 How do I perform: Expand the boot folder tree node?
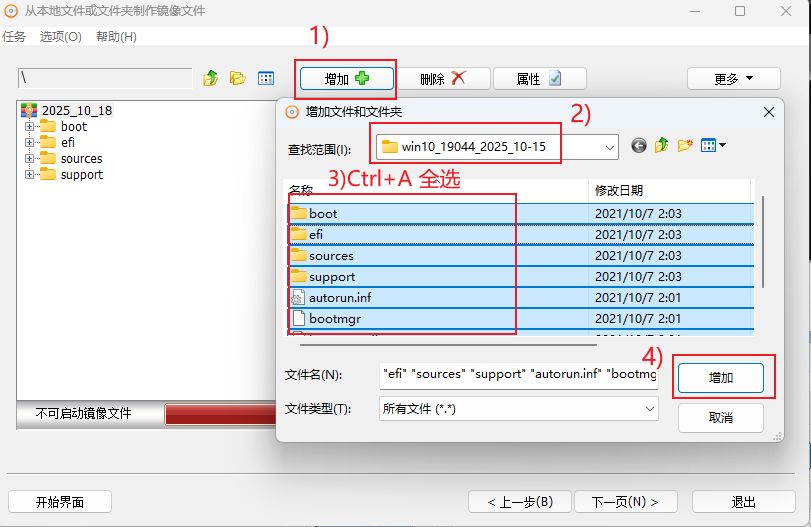30,127
